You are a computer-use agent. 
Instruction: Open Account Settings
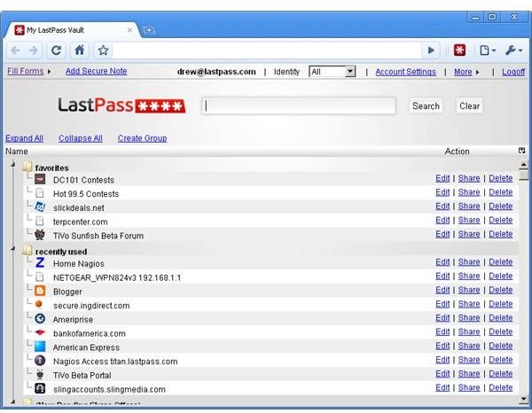(x=405, y=72)
